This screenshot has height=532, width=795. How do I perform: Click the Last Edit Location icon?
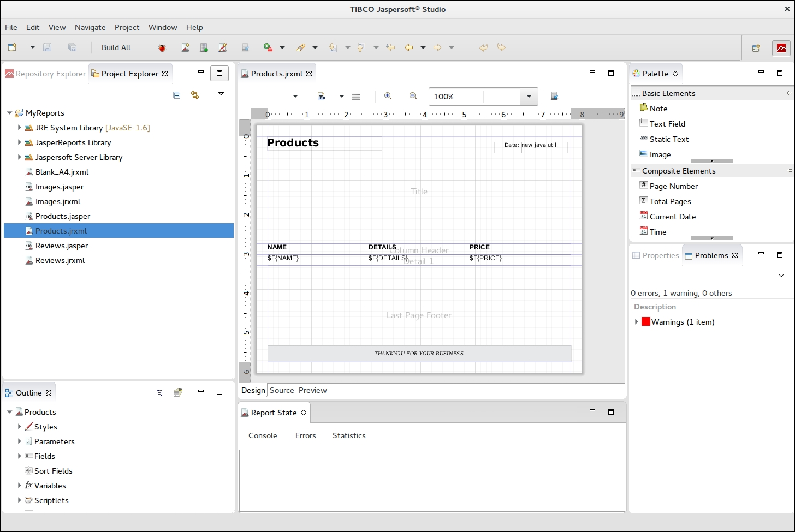(x=390, y=47)
